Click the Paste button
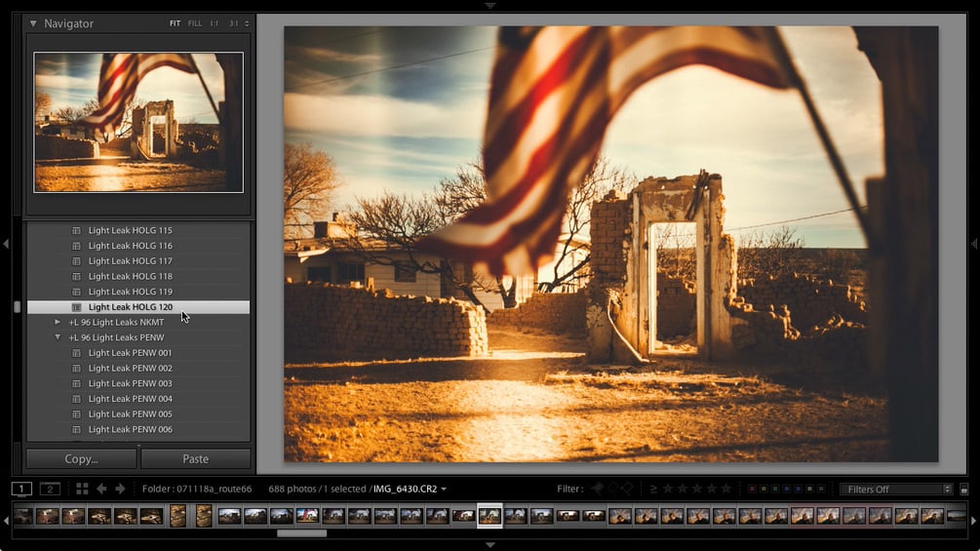The width and height of the screenshot is (980, 551). [196, 459]
